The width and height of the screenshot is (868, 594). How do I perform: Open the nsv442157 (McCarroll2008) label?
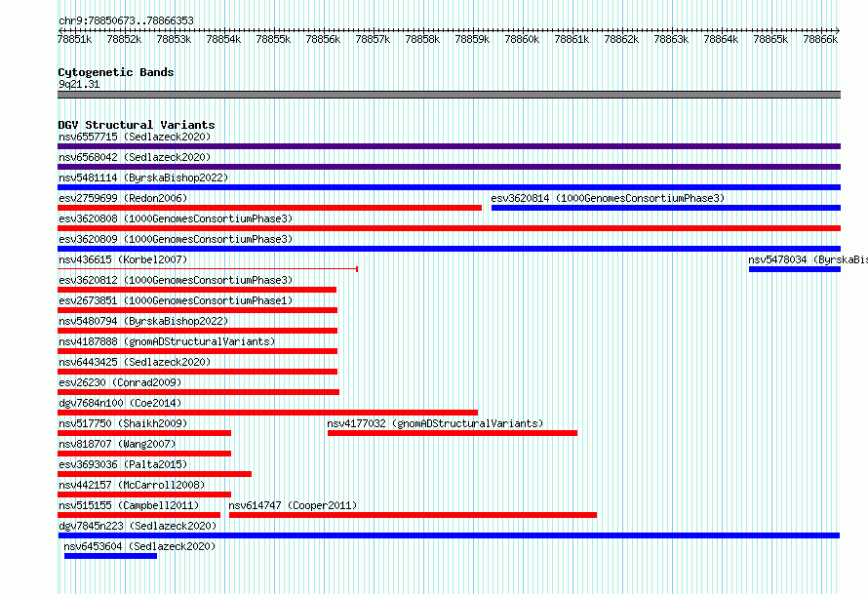coord(132,485)
